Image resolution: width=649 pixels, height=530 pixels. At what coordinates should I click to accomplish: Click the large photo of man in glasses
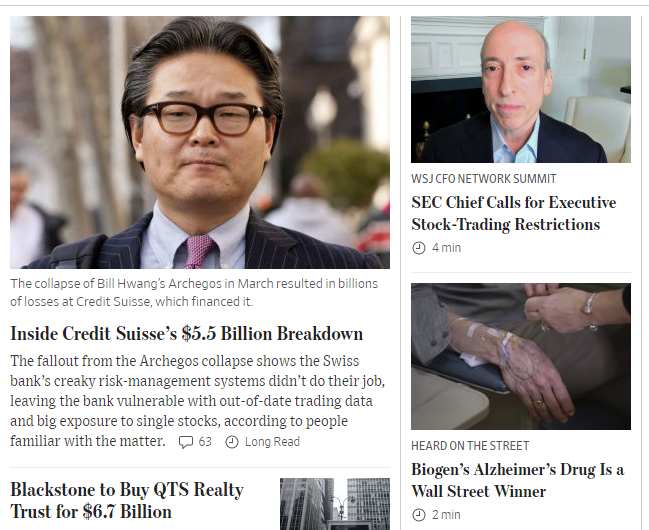(200, 142)
